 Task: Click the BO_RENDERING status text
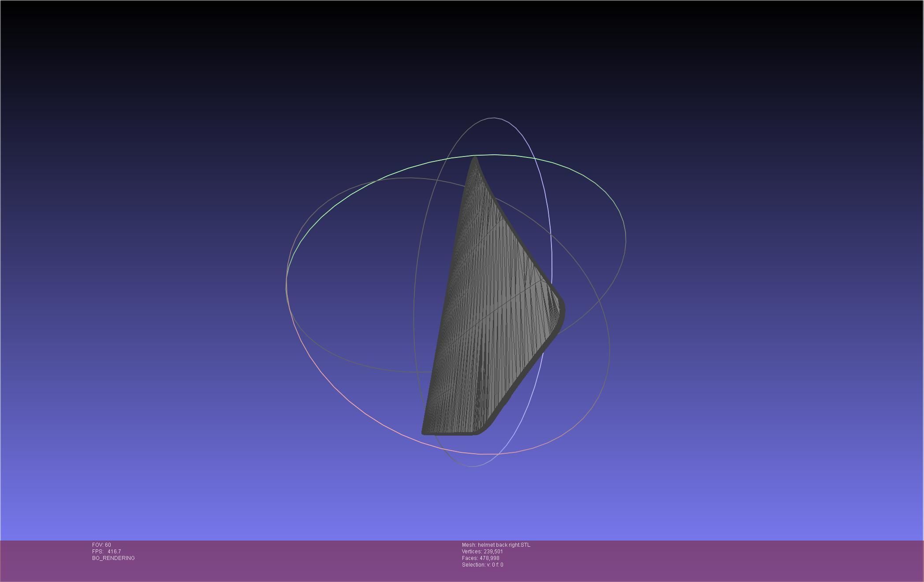pos(113,558)
